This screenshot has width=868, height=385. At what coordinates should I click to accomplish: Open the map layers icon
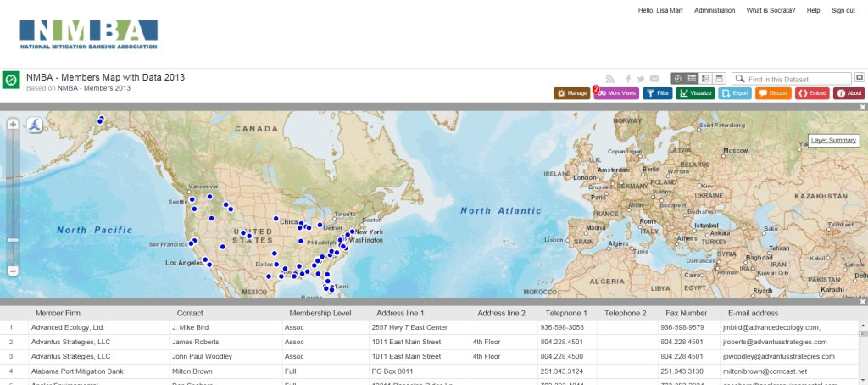point(34,126)
